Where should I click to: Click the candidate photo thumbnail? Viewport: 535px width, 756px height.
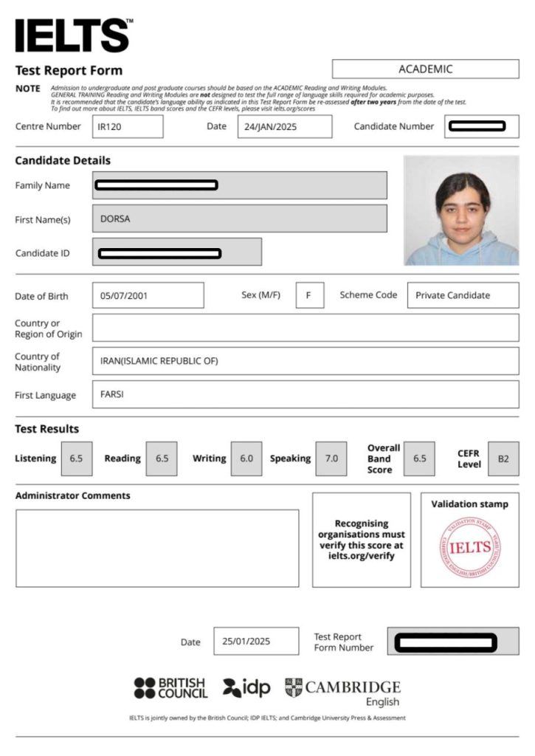(461, 210)
